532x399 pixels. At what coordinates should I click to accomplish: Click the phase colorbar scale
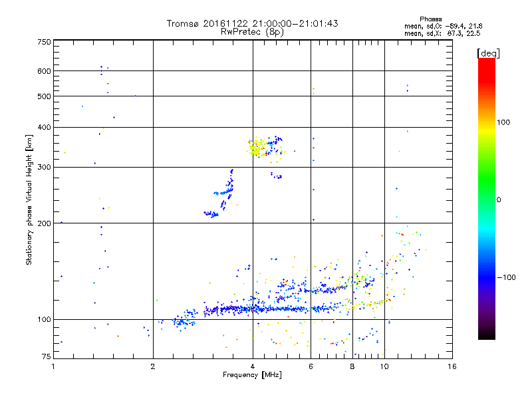pos(487,198)
